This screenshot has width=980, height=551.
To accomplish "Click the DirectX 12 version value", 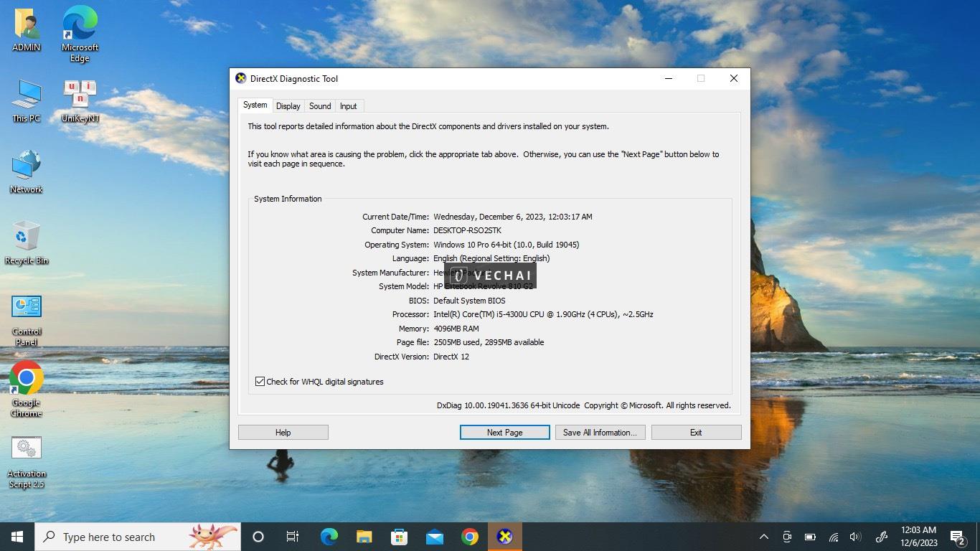I will pyautogui.click(x=451, y=357).
